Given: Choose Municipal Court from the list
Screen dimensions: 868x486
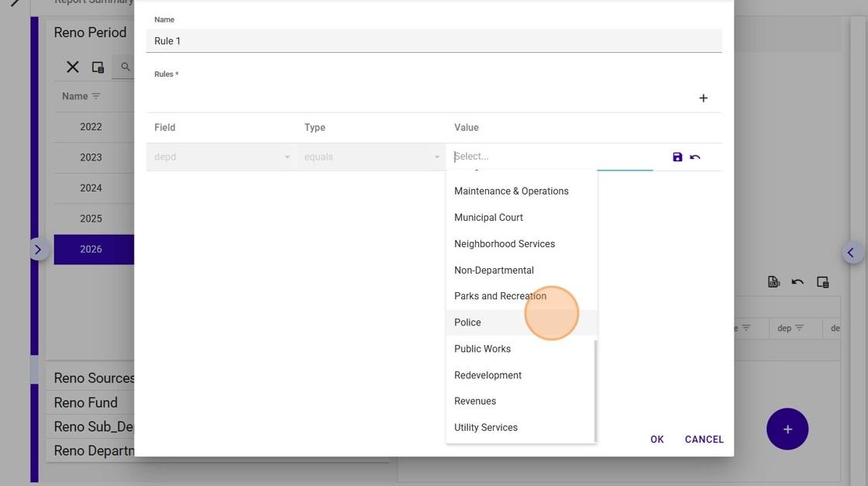Looking at the screenshot, I should (x=521, y=218).
